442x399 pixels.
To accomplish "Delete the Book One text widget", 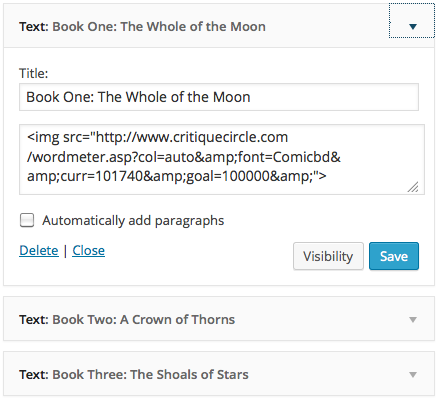I will 39,250.
